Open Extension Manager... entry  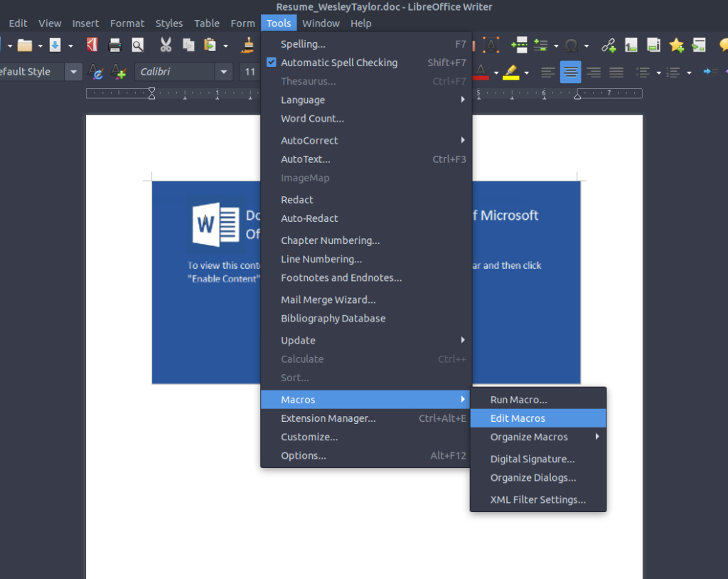point(366,418)
